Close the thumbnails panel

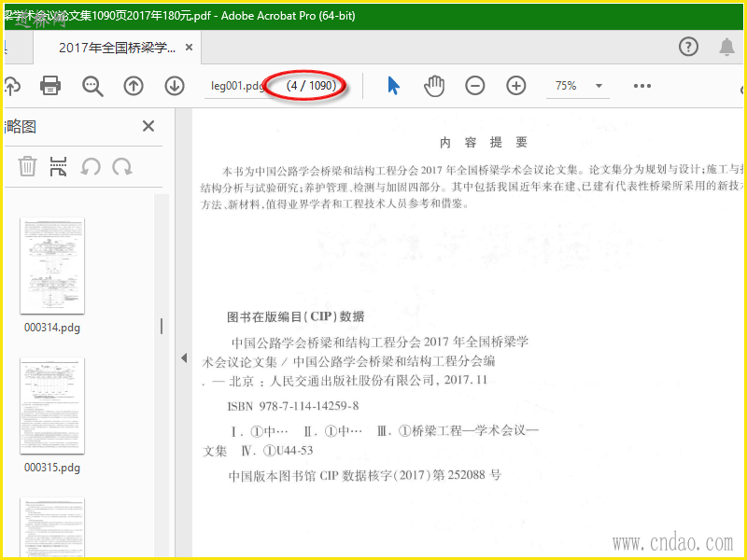coord(148,126)
